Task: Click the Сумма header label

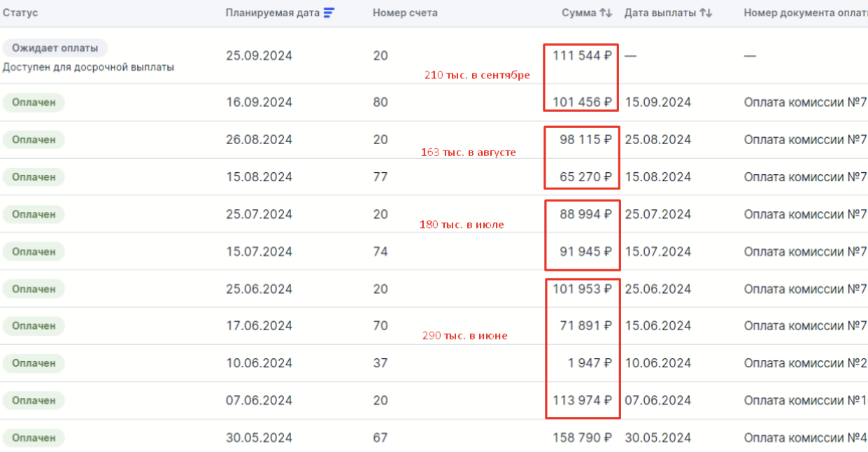Action: click(579, 13)
